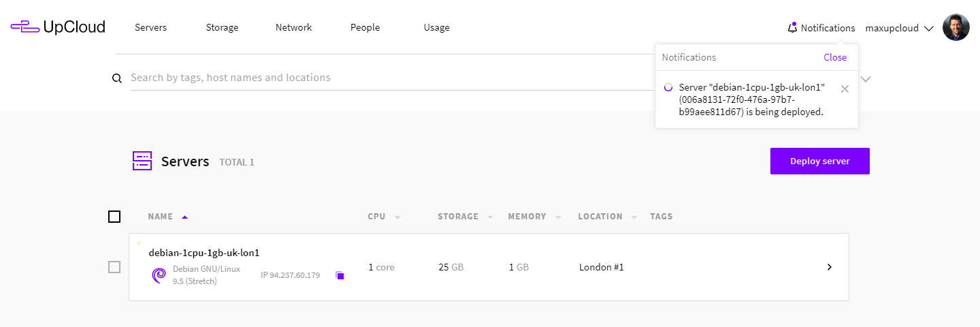The width and height of the screenshot is (980, 327).
Task: Sort by CPU column arrow
Action: [397, 217]
